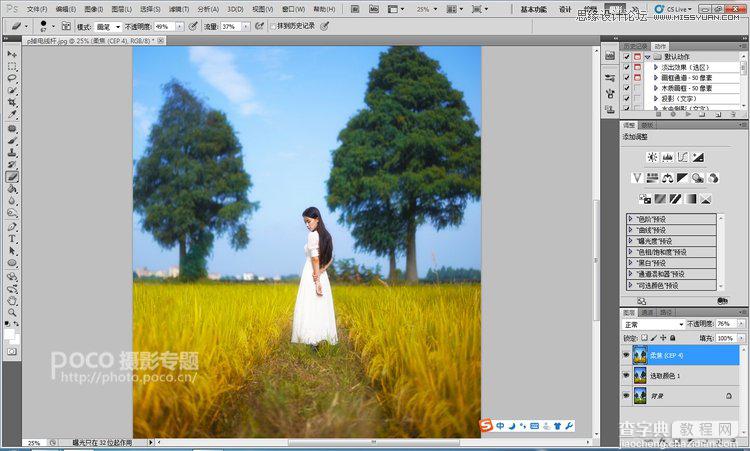Screen dimensions: 750x451
Task: Open the brush panel toggle in options bar
Action: pyautogui.click(x=66, y=26)
